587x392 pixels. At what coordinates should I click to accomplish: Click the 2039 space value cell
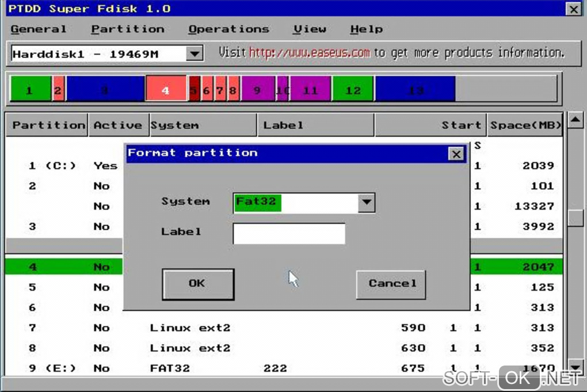click(x=538, y=165)
